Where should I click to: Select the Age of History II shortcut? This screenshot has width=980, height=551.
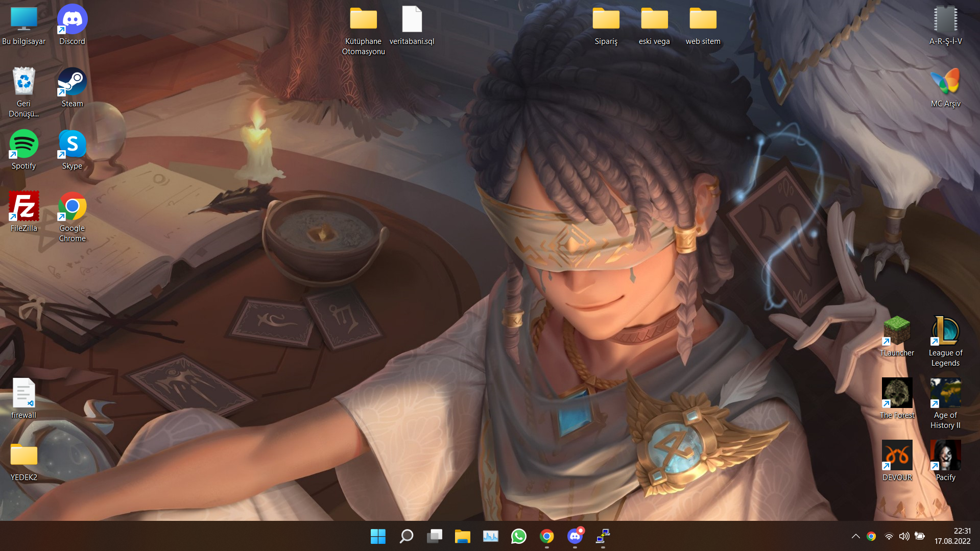pyautogui.click(x=946, y=404)
